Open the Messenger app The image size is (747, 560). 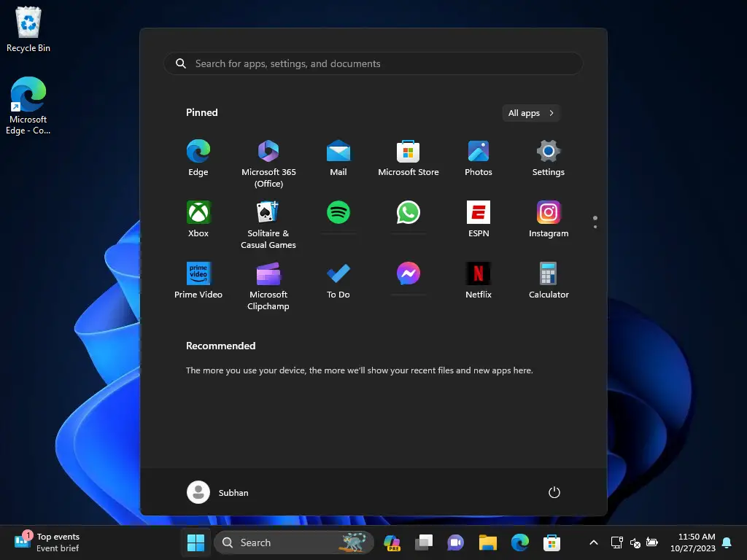[409, 273]
